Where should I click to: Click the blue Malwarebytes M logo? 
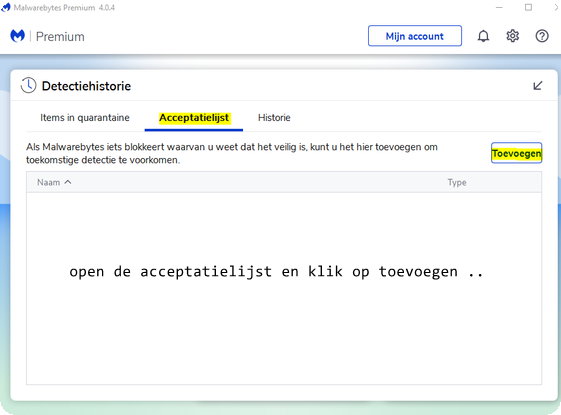click(x=18, y=36)
